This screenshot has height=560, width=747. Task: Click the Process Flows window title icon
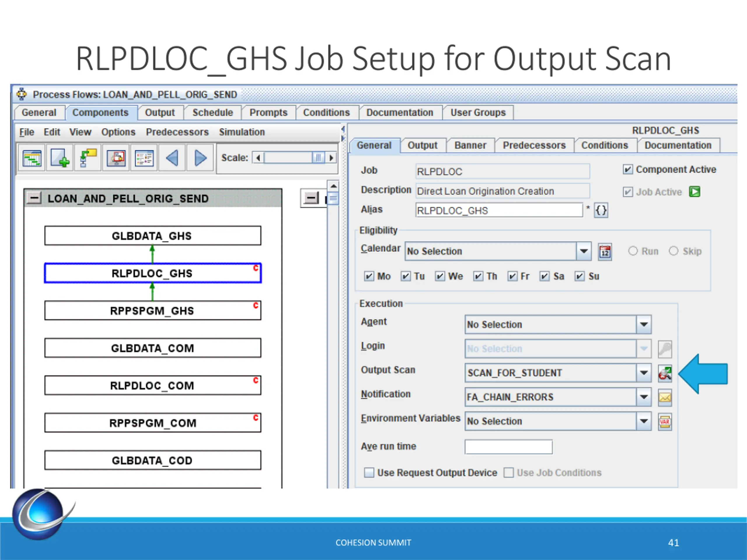(x=22, y=94)
